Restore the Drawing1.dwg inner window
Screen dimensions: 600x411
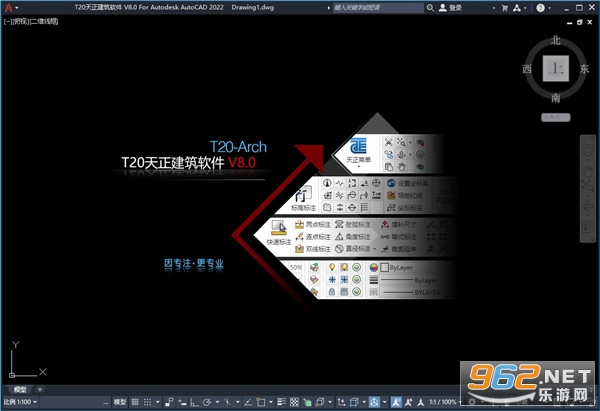tap(579, 23)
